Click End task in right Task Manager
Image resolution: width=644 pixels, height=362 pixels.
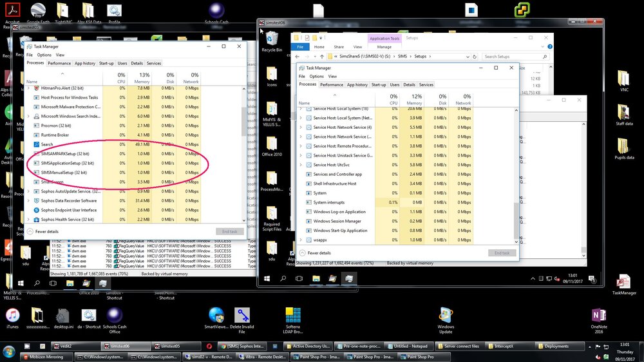click(502, 252)
